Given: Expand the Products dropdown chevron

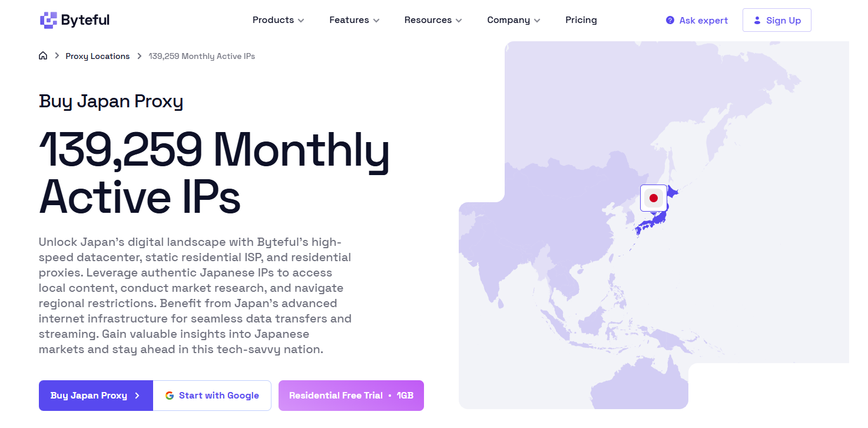Looking at the screenshot, I should (x=301, y=21).
